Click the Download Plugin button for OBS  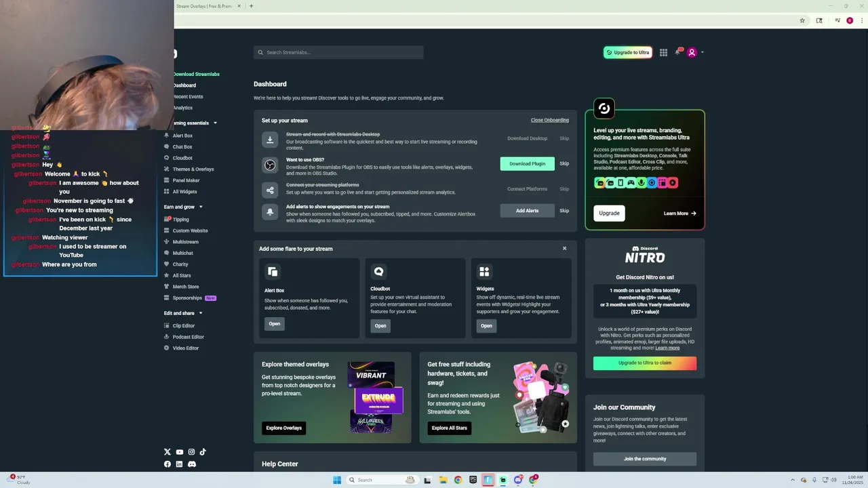(x=527, y=163)
